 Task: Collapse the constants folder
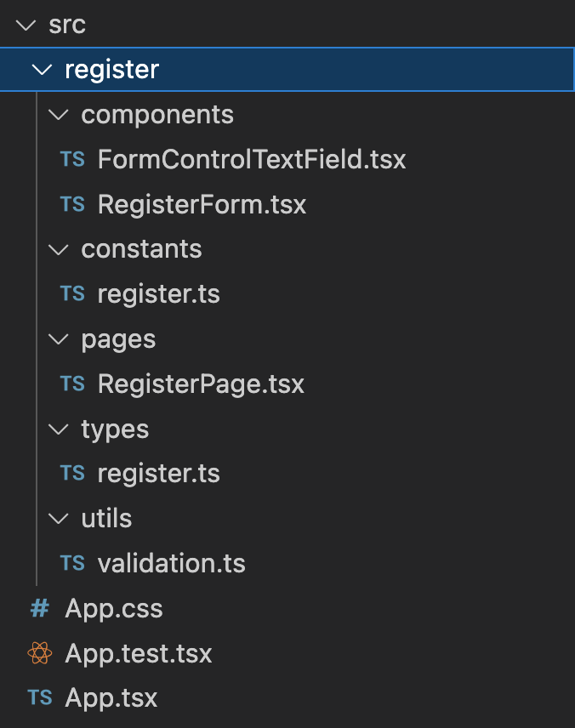[58, 248]
